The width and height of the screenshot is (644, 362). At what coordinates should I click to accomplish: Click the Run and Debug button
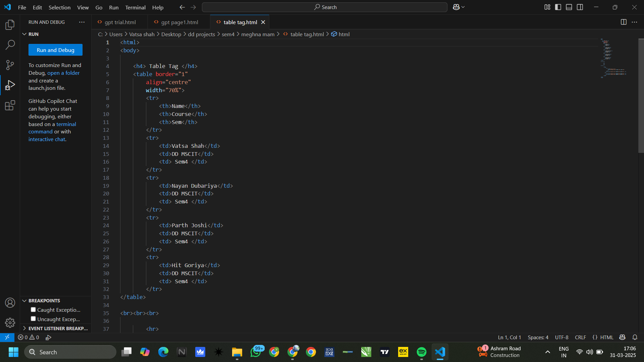pyautogui.click(x=56, y=50)
